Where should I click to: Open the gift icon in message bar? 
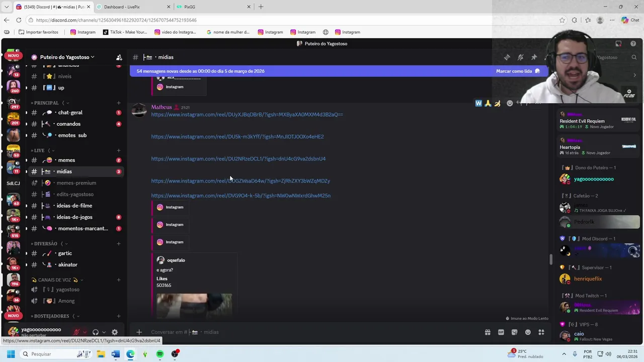click(488, 332)
